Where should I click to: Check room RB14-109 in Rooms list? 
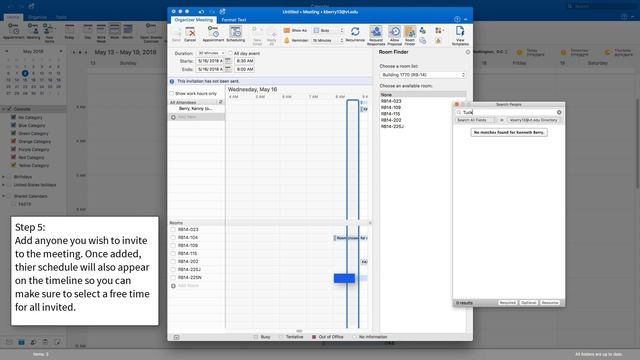(173, 246)
